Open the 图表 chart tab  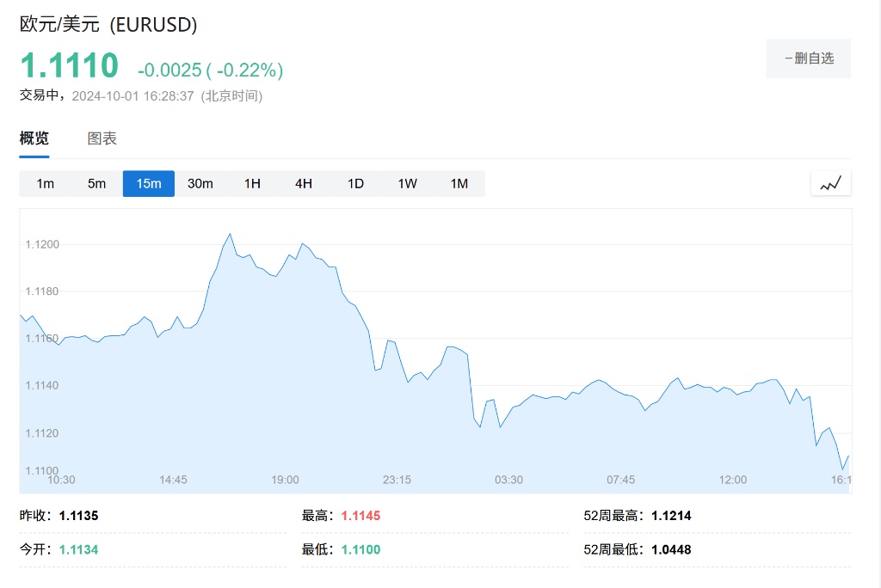pyautogui.click(x=102, y=139)
